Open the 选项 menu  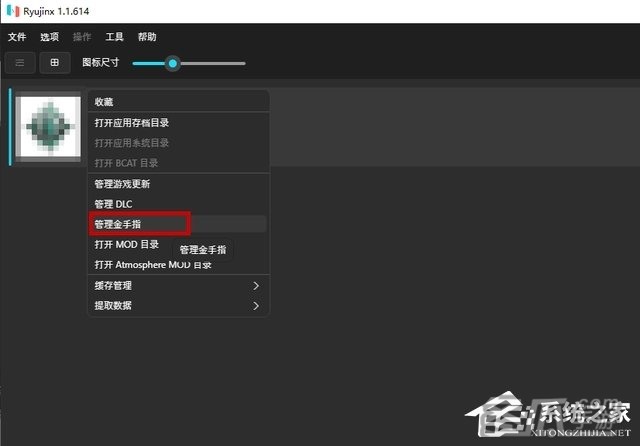click(49, 37)
